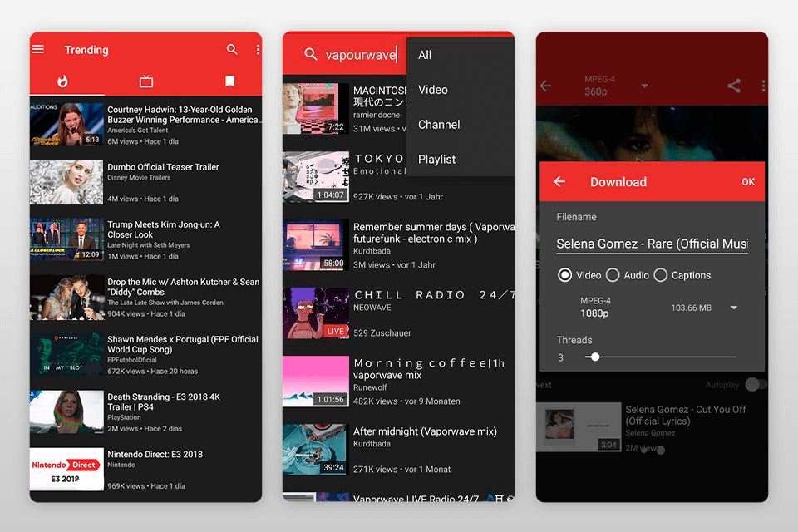Screen dimensions: 798x532
Task: Open the MPEG-4 1080p quality dropdown
Action: click(x=733, y=307)
